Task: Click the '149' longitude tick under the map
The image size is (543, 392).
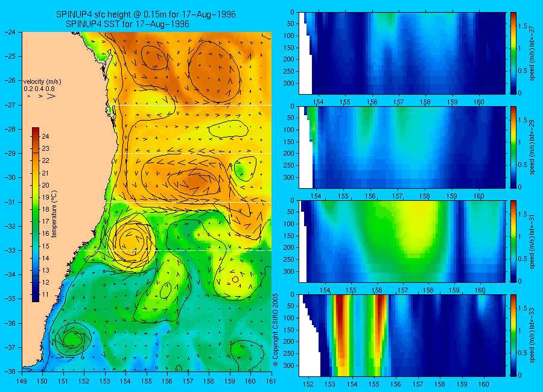Action: coord(22,381)
